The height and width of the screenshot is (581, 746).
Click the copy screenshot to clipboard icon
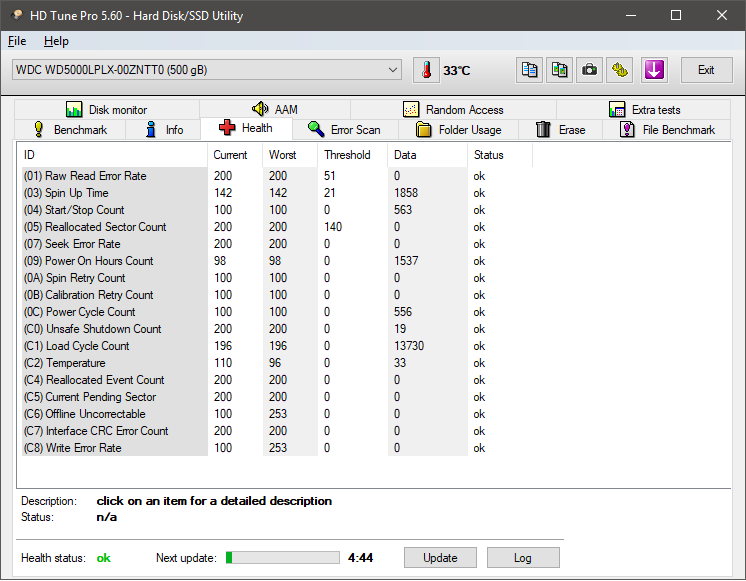point(560,70)
